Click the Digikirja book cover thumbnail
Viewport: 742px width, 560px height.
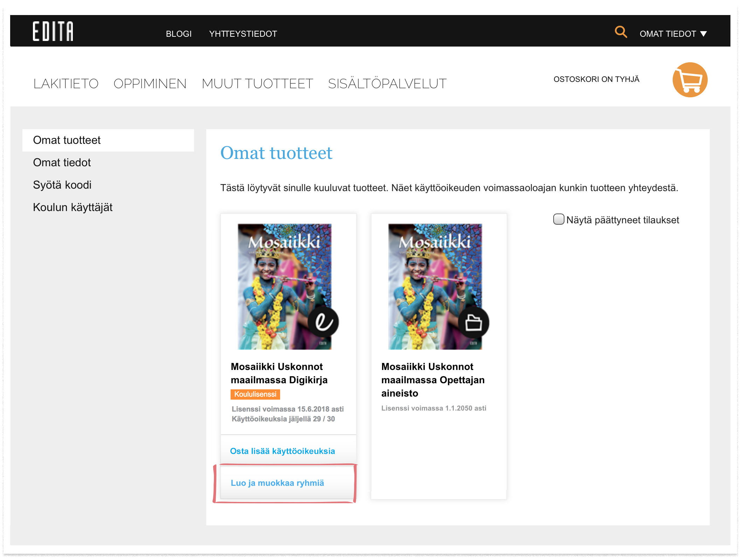(x=285, y=287)
